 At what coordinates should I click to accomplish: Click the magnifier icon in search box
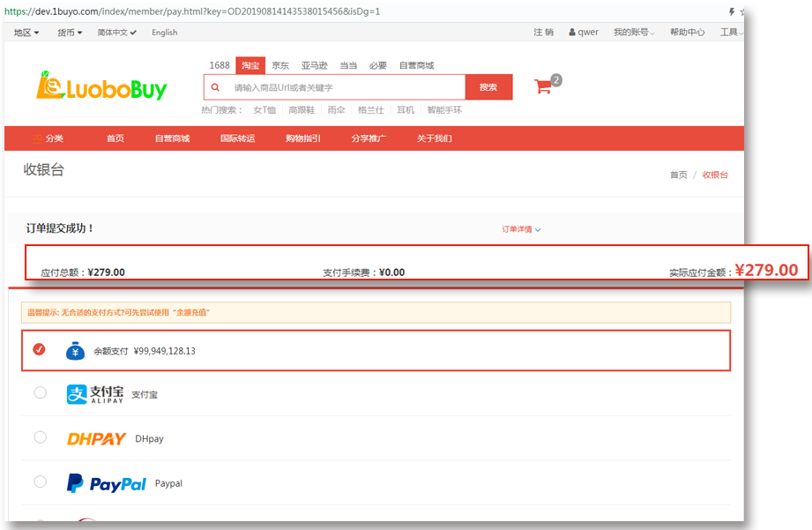[215, 87]
